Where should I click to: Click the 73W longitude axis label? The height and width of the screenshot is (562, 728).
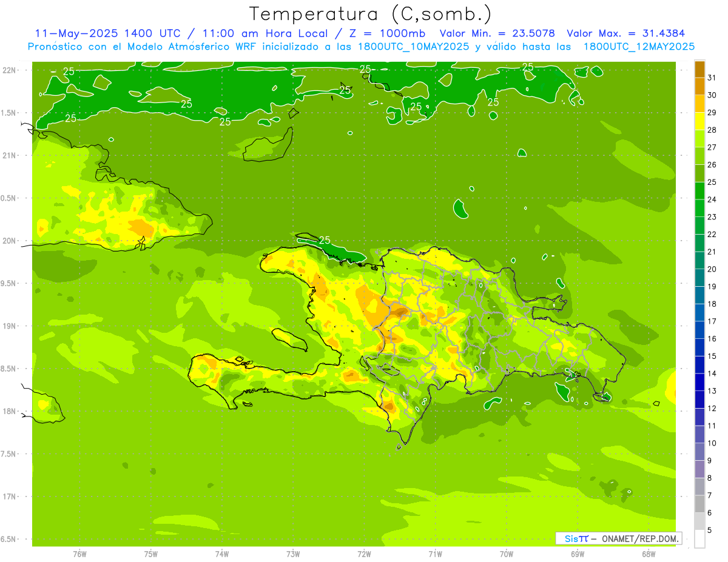(x=293, y=554)
